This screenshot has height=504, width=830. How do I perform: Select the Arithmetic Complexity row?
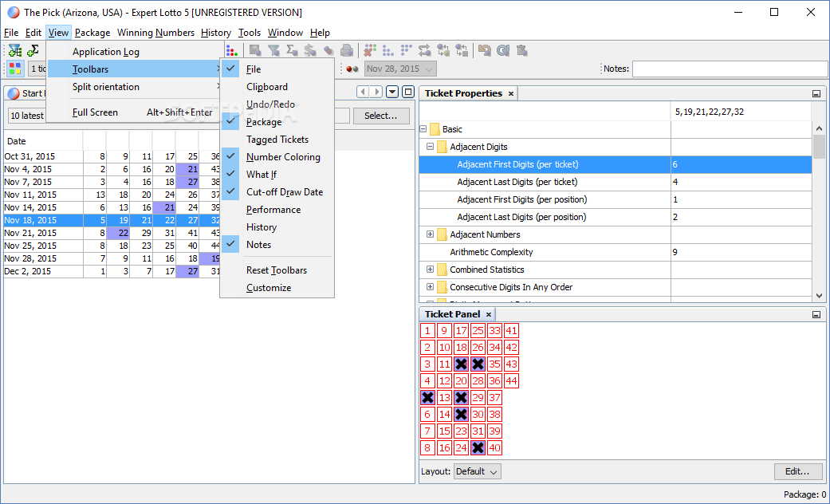point(615,252)
